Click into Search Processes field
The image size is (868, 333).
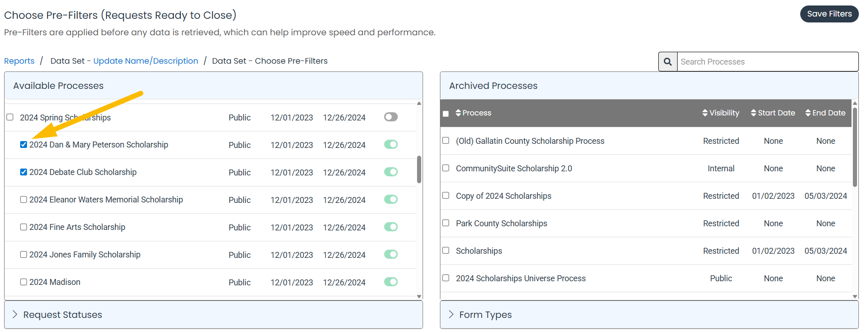point(768,62)
